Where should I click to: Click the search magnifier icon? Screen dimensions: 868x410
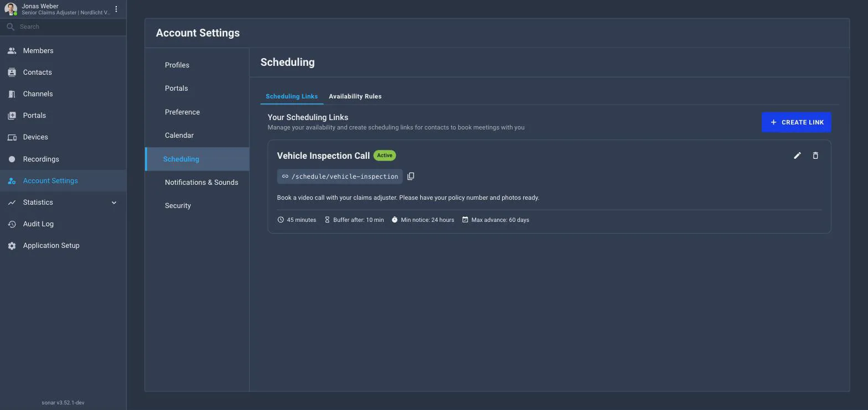(x=11, y=27)
